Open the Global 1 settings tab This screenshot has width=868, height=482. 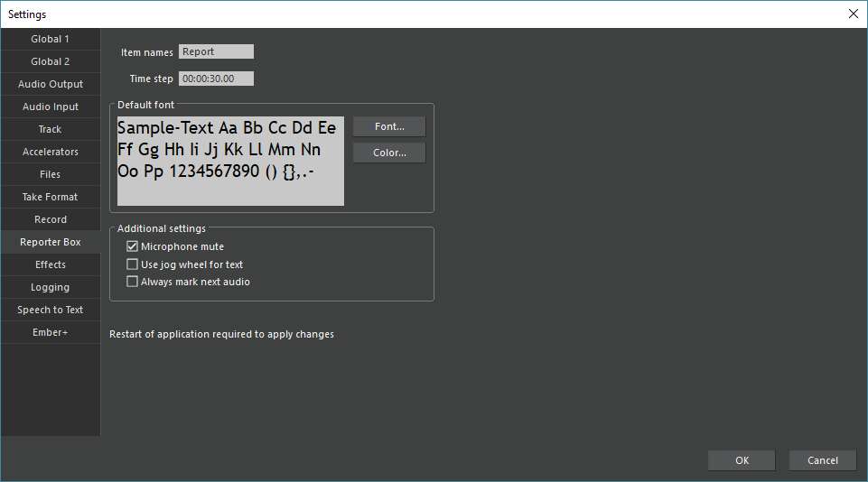[50, 39]
